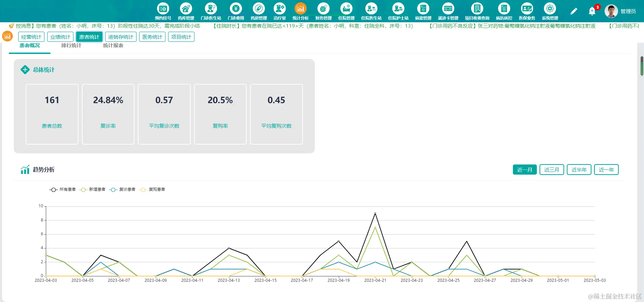Click the 总体统计 section heading
This screenshot has height=302, width=644.
(44, 70)
